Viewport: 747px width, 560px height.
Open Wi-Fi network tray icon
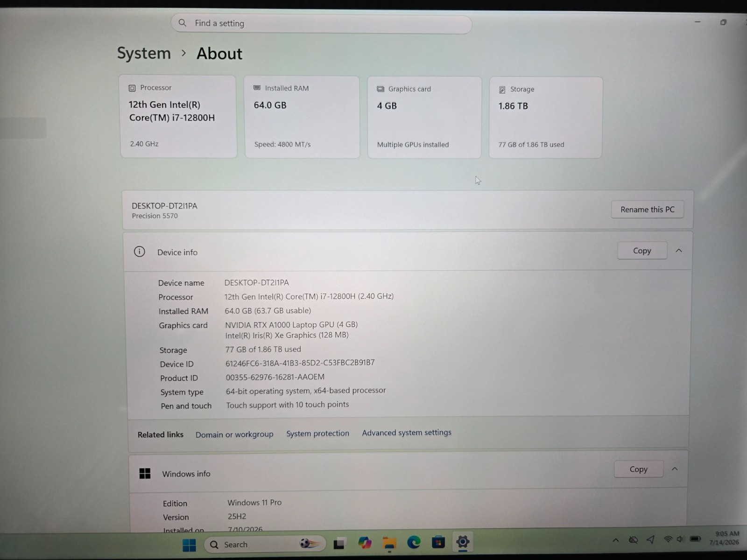(668, 539)
